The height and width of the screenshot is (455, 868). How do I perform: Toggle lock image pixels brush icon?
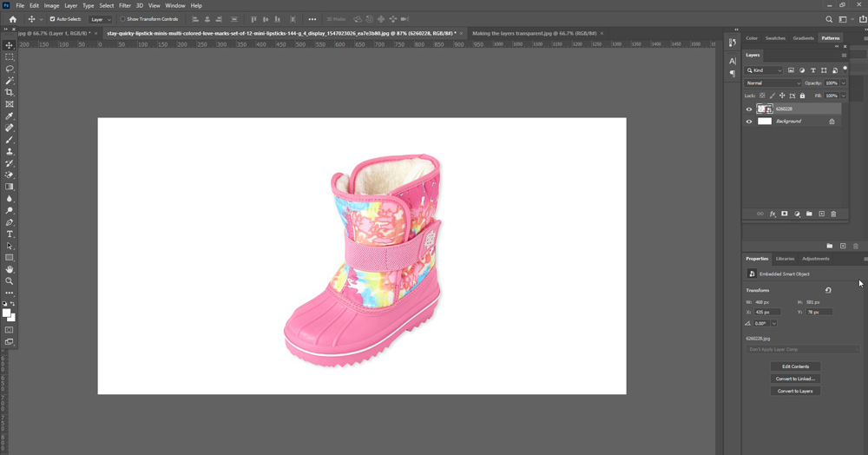[773, 96]
